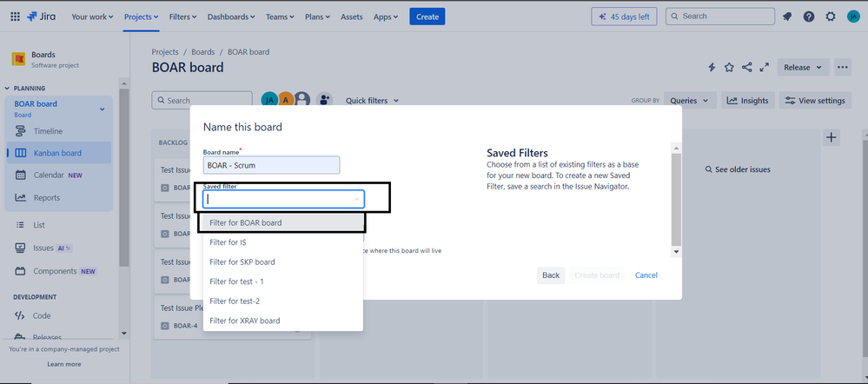Open the JA profile avatar in header
This screenshot has height=384, width=868.
[853, 17]
